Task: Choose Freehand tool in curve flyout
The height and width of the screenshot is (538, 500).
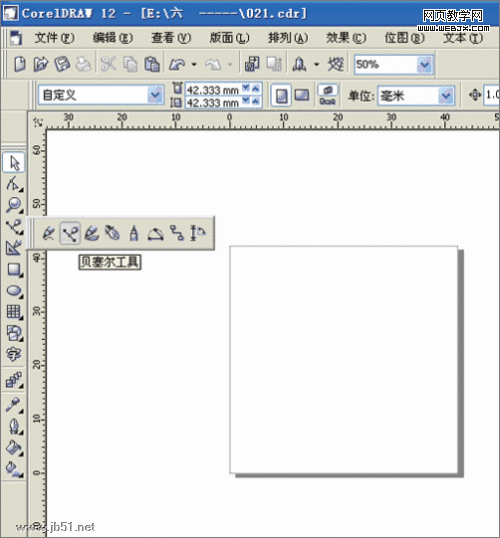Action: (x=48, y=233)
